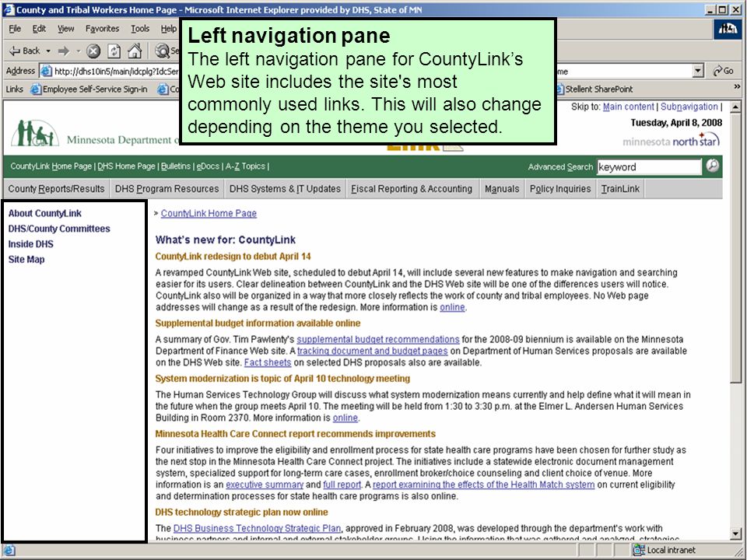Screen dimensions: 747x560
Task: Select DHS Systems & IT Updates tab
Action: click(285, 189)
